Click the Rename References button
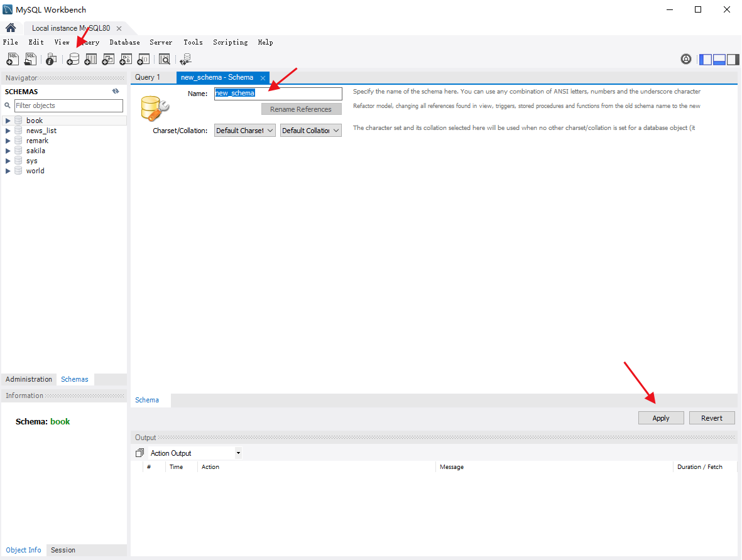 tap(302, 109)
